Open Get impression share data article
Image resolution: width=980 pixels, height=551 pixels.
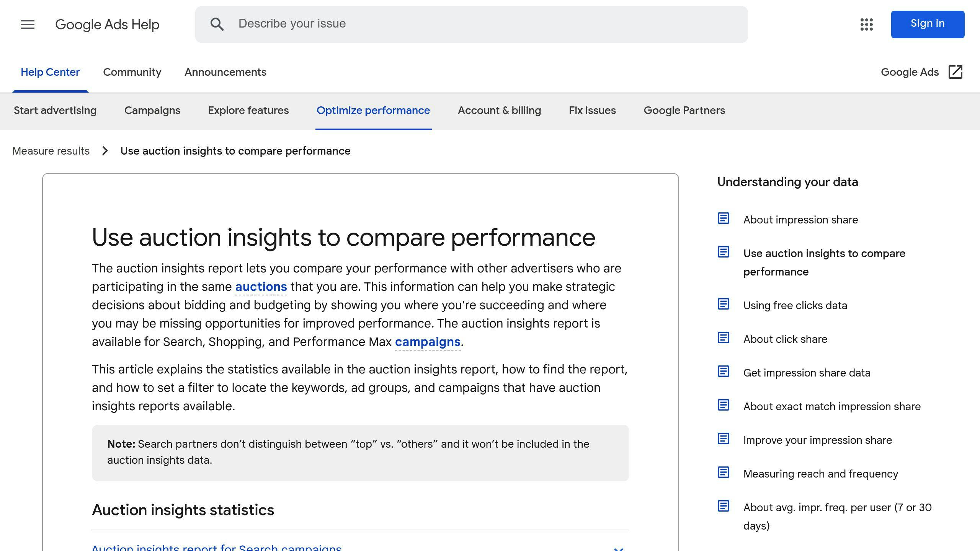pyautogui.click(x=807, y=373)
